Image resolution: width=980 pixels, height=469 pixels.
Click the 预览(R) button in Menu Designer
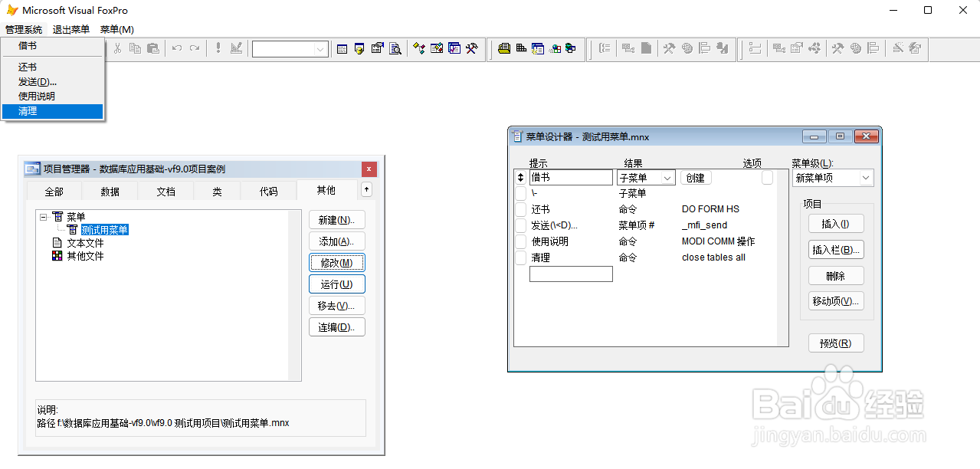click(836, 343)
